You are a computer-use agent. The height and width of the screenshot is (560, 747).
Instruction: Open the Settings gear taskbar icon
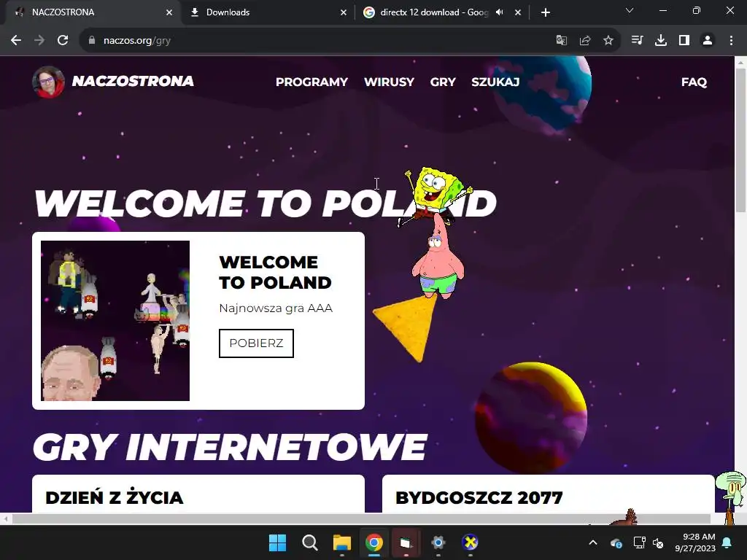(438, 542)
